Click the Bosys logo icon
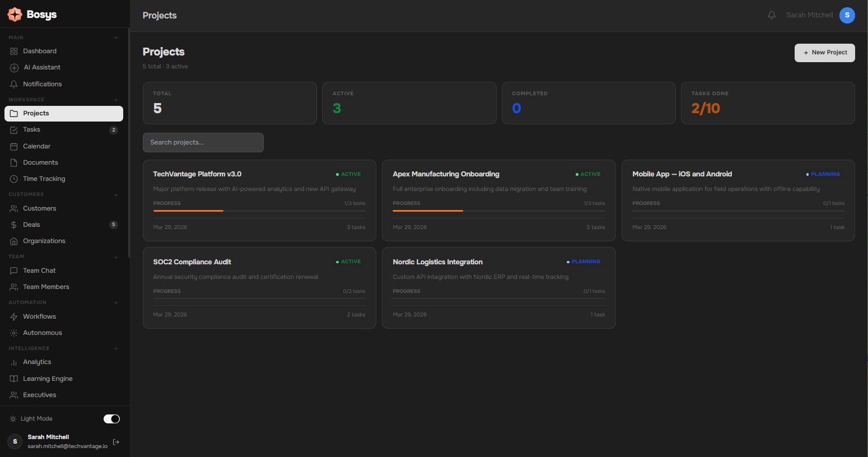 pyautogui.click(x=15, y=15)
